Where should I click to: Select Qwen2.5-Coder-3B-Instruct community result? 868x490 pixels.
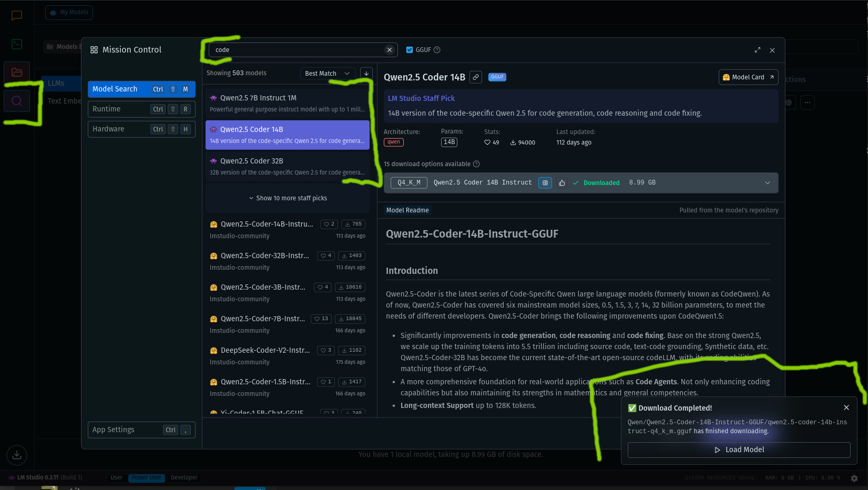pos(288,293)
